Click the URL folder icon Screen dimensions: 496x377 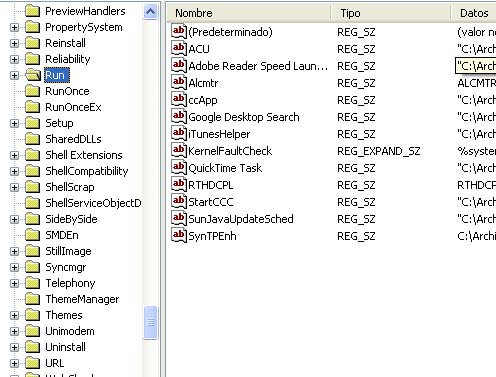tap(33, 363)
